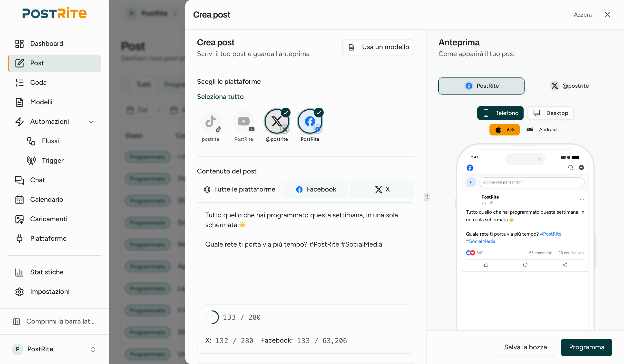Click Salva la bozza button

[526, 347]
